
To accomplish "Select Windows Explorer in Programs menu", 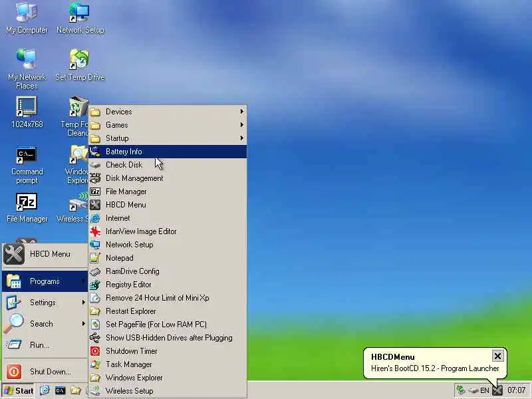I will [168, 378].
